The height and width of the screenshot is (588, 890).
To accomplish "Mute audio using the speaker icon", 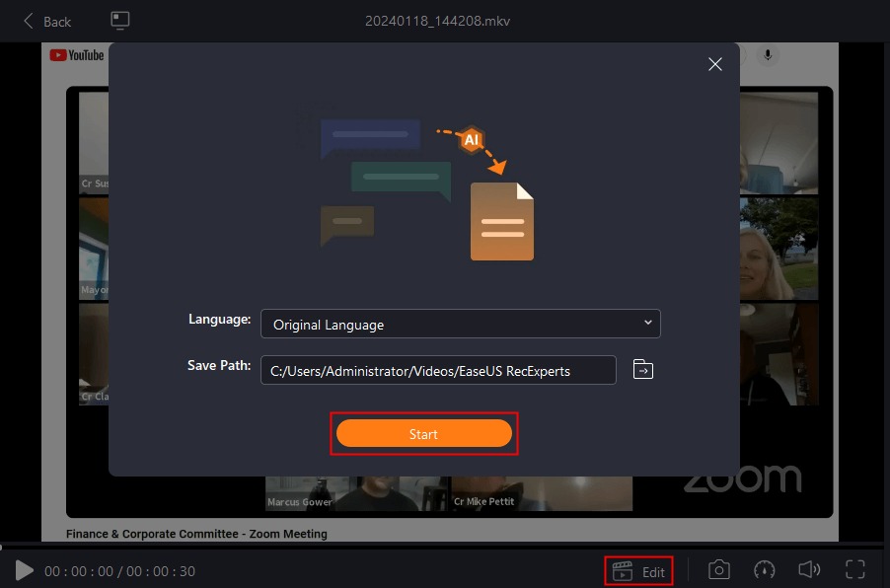I will pos(809,570).
